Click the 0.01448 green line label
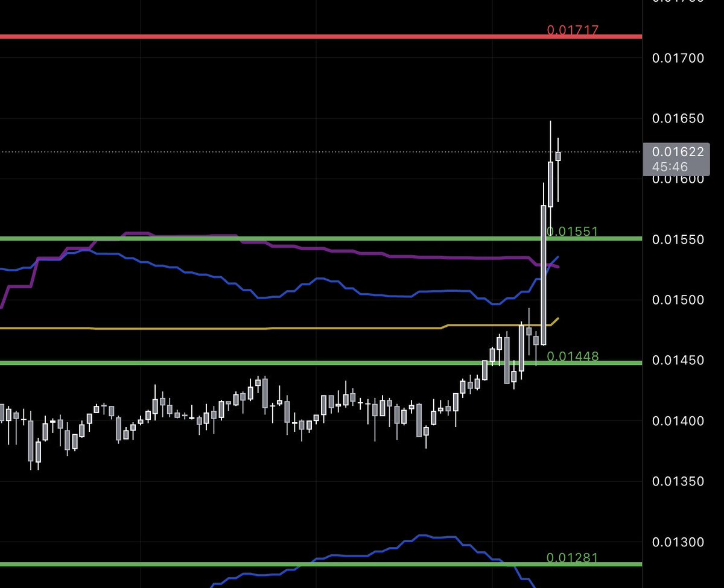Image resolution: width=724 pixels, height=588 pixels. point(573,356)
